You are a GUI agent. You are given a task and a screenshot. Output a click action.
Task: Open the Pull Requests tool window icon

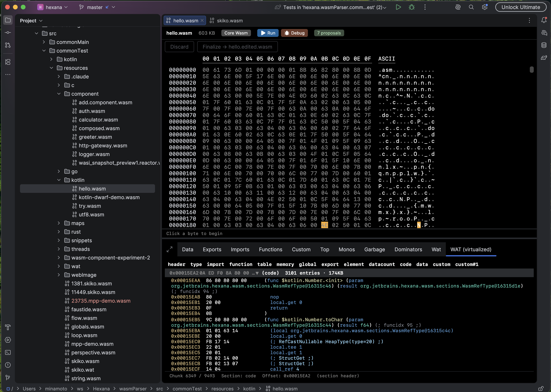coord(8,45)
